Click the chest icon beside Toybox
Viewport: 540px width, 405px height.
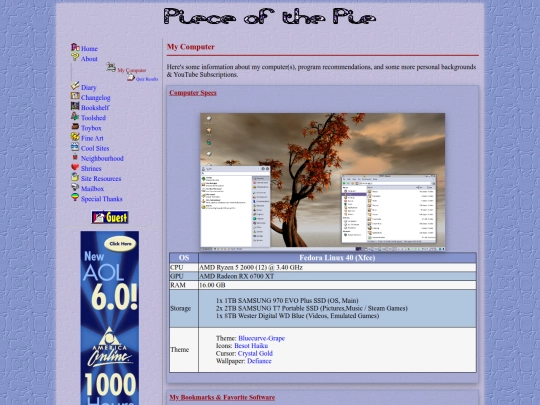click(75, 126)
